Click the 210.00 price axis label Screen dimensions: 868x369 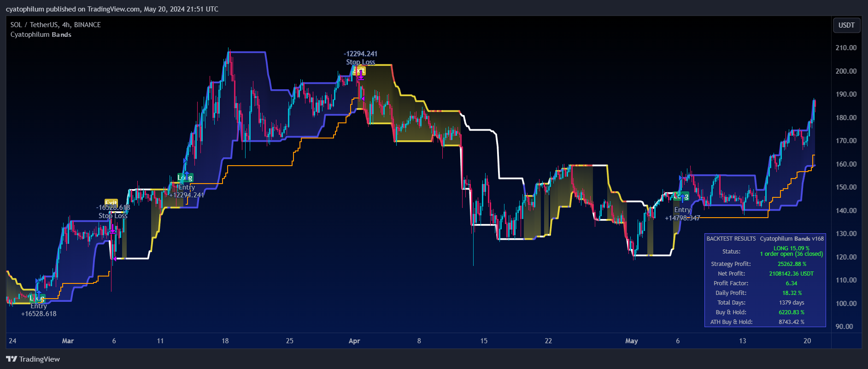coord(846,47)
